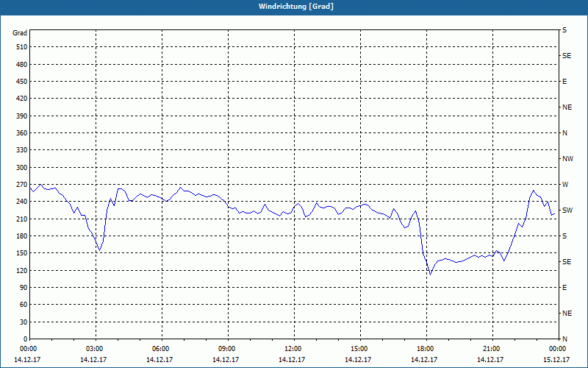Select the 18:00 time label
The width and height of the screenshot is (588, 368).
pos(426,348)
